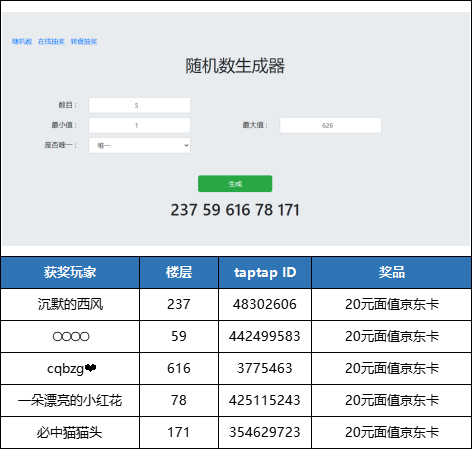Select the 必中猫猫头 player cell

coord(70,432)
